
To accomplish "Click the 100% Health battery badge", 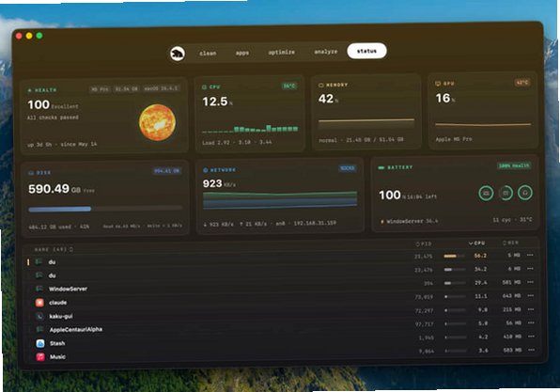I will click(x=514, y=165).
